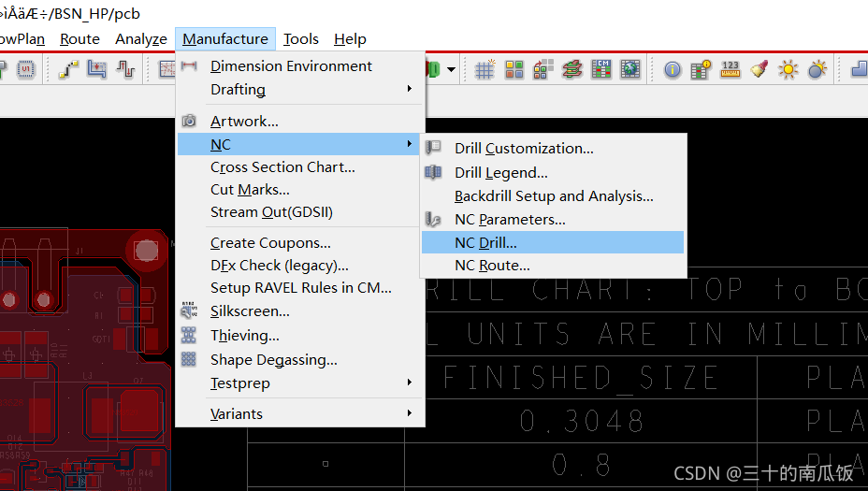Screen dimensions: 868x491
Task: Toggle the grid toolbar icon
Action: pos(485,69)
